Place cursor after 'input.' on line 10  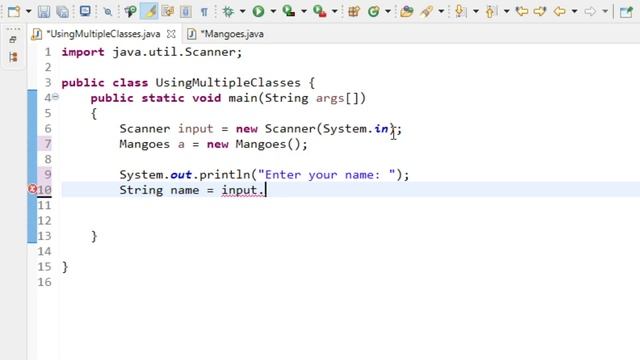(x=266, y=190)
